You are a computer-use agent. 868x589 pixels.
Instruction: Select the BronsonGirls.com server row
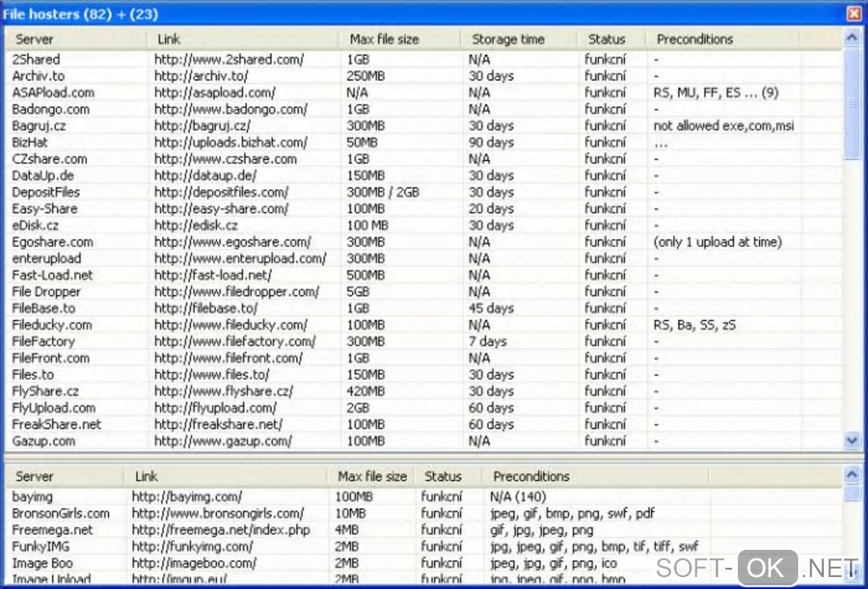425,513
